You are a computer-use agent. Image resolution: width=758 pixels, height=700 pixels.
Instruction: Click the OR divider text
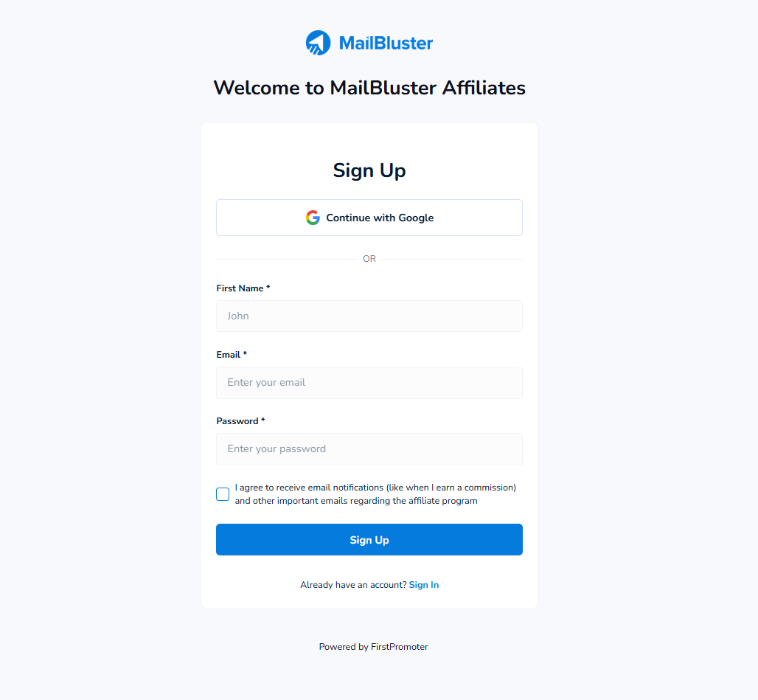pyautogui.click(x=369, y=259)
